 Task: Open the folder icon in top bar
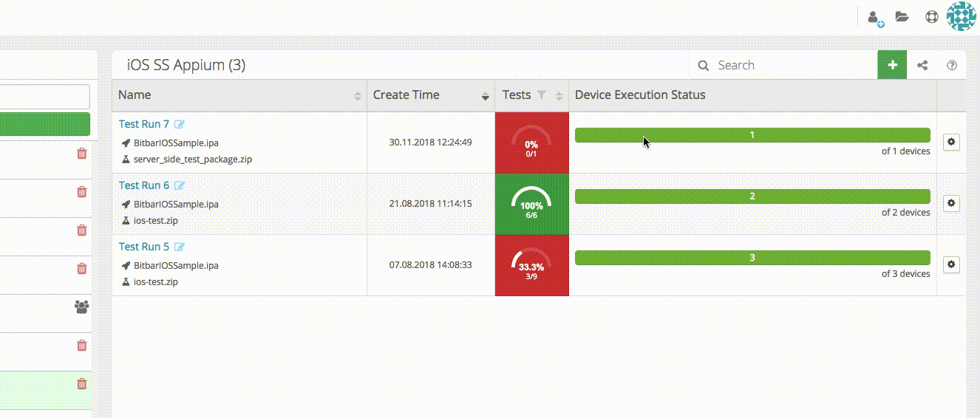902,16
